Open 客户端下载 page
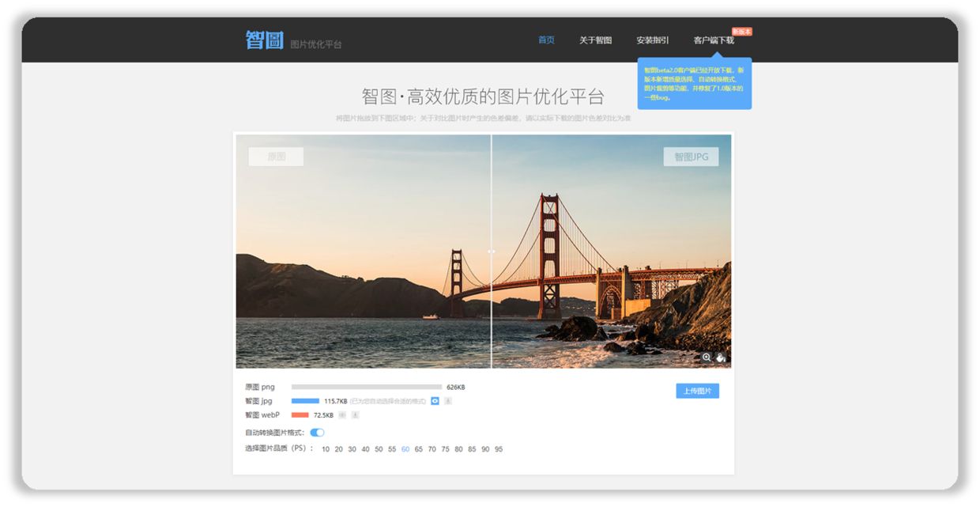Screen dimensions: 980x507 tap(714, 40)
